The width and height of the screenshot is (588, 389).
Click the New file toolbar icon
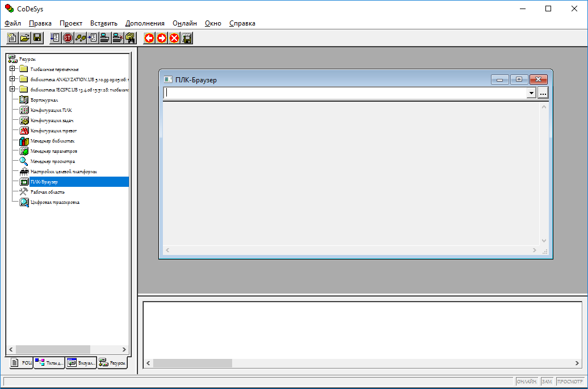(12, 38)
